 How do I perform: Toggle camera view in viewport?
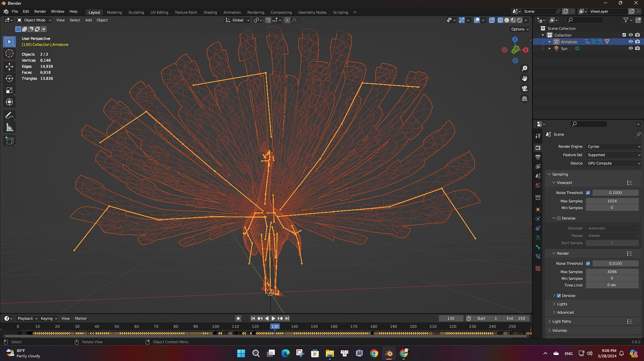524,89
